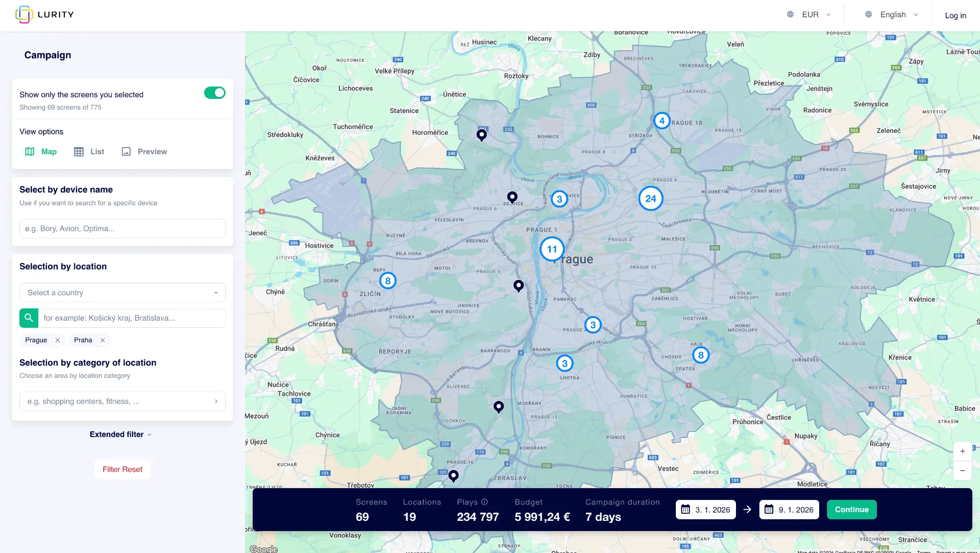Click the device name search field
The height and width of the screenshot is (553, 980).
pos(122,229)
